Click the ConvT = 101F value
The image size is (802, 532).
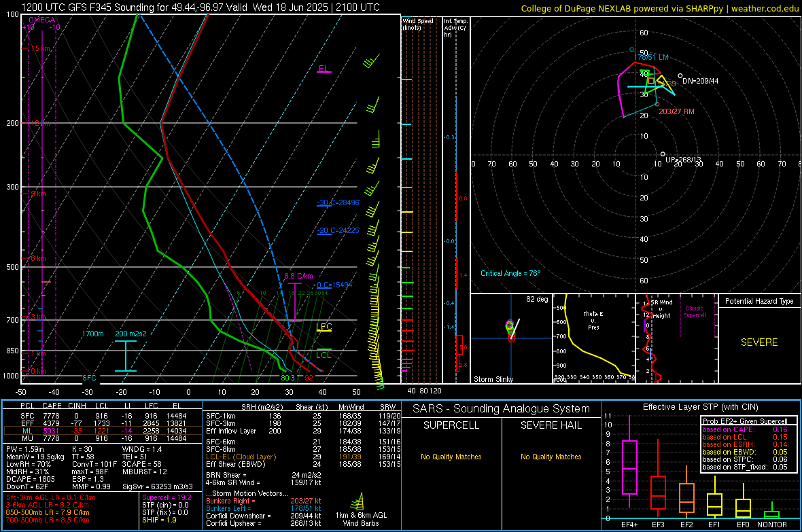click(94, 465)
